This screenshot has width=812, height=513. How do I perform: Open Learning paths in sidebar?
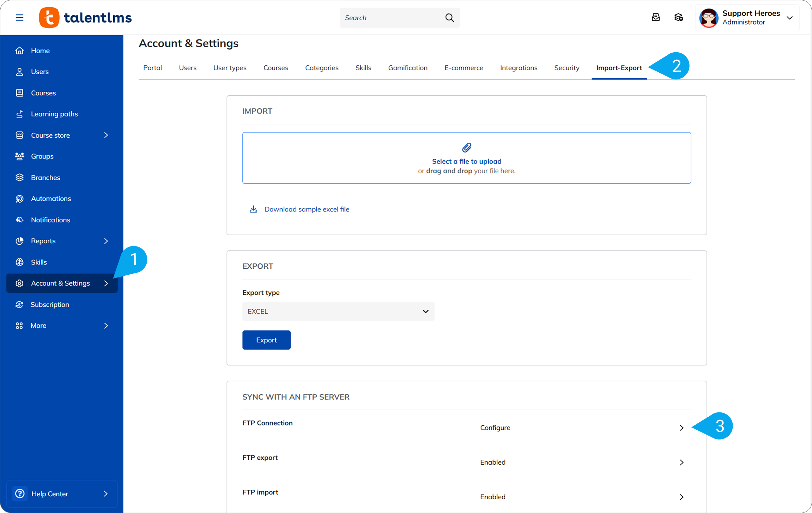pyautogui.click(x=54, y=114)
